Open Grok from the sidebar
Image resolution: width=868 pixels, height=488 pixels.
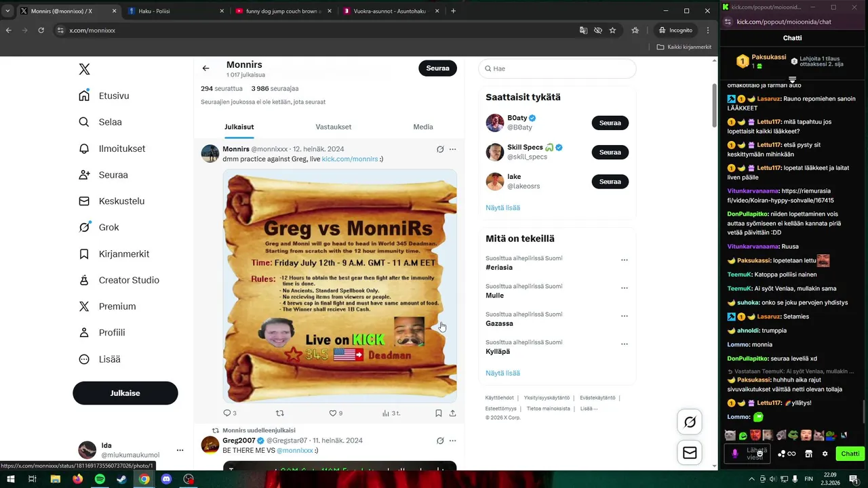point(99,227)
